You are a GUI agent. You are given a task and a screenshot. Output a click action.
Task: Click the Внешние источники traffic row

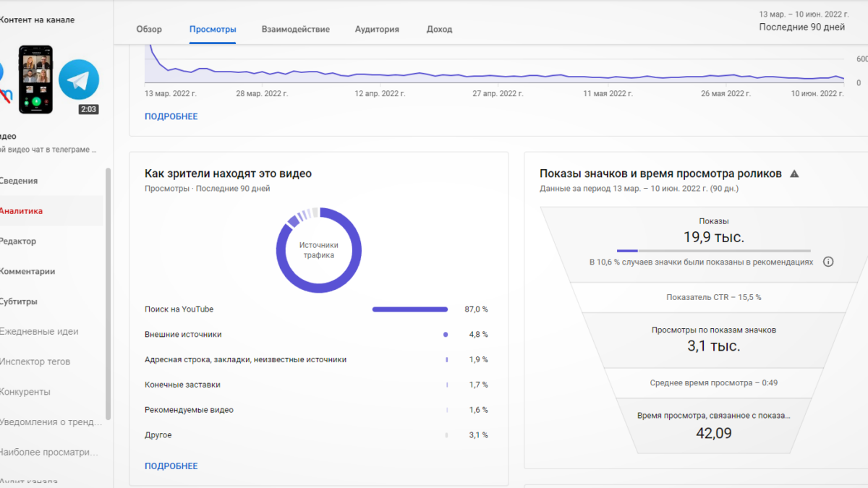pos(316,335)
